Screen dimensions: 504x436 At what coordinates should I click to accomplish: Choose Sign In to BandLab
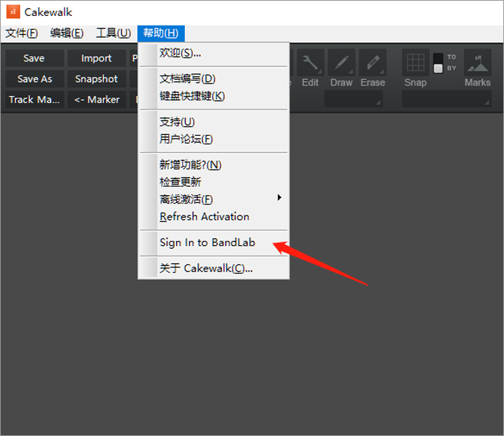(214, 242)
